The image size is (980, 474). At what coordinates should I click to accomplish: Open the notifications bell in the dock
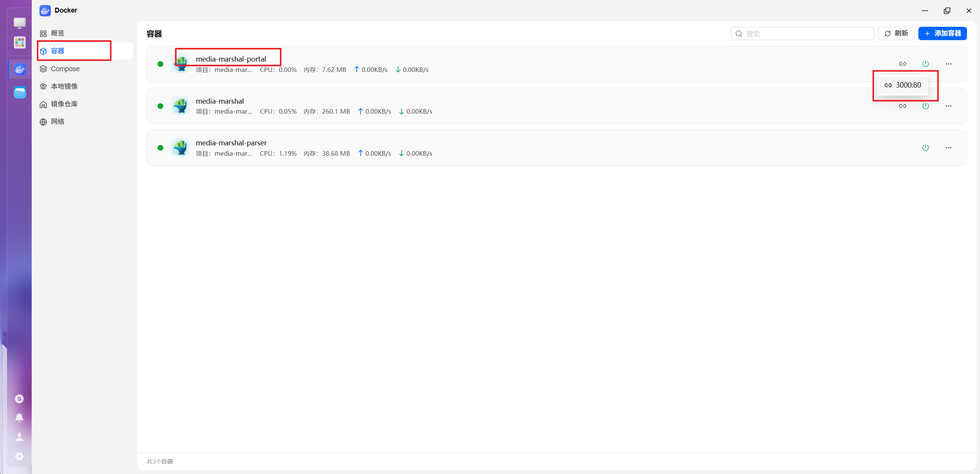19,418
